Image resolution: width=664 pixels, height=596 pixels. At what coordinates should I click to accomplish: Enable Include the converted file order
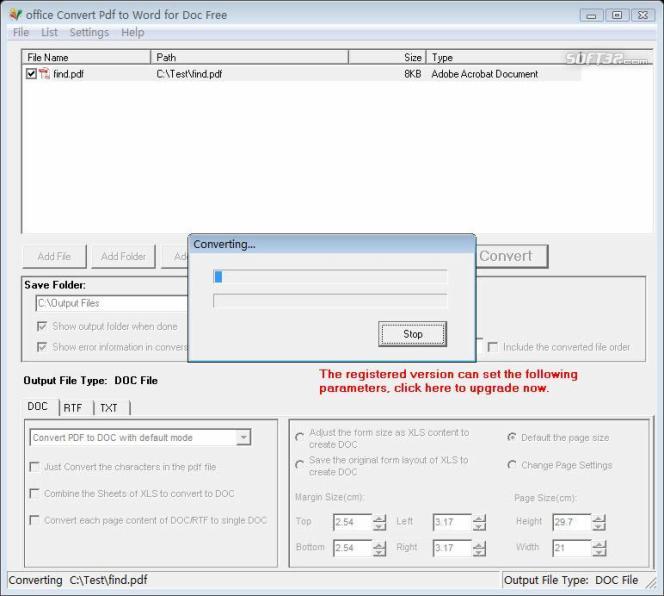(492, 347)
